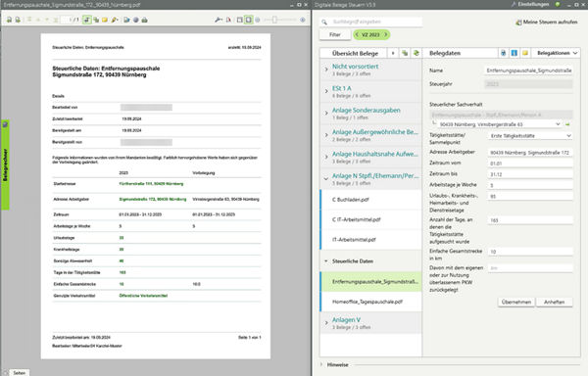This screenshot has height=376, width=588.
Task: Go to next year with right arrow of VZ 2023
Action: (385, 35)
